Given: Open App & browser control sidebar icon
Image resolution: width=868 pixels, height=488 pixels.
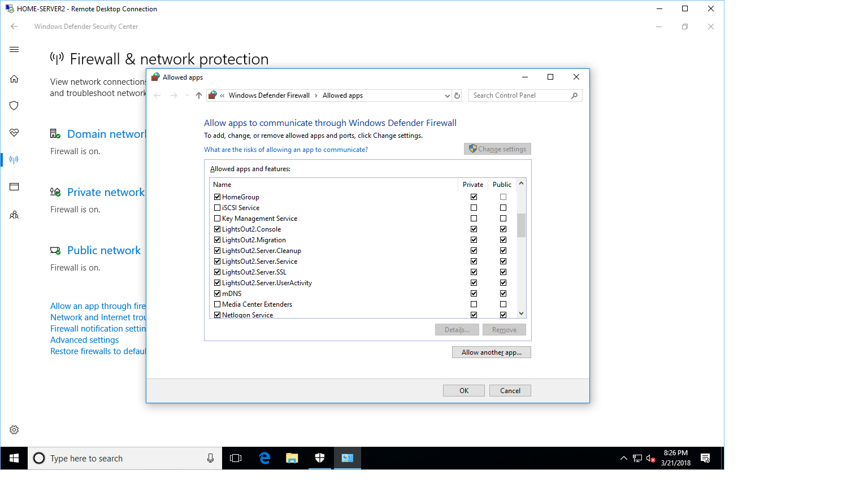Looking at the screenshot, I should click(x=14, y=186).
